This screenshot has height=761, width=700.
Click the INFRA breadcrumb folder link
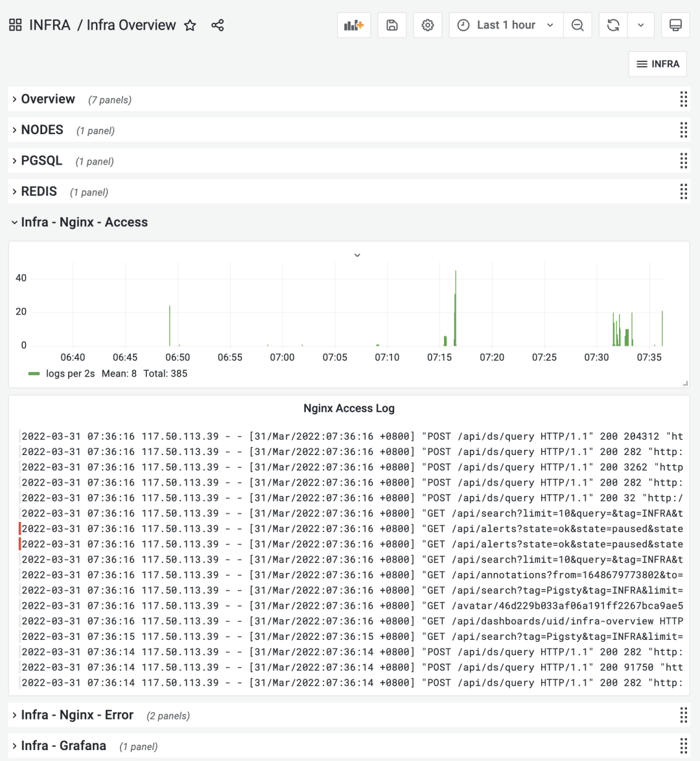tap(50, 25)
